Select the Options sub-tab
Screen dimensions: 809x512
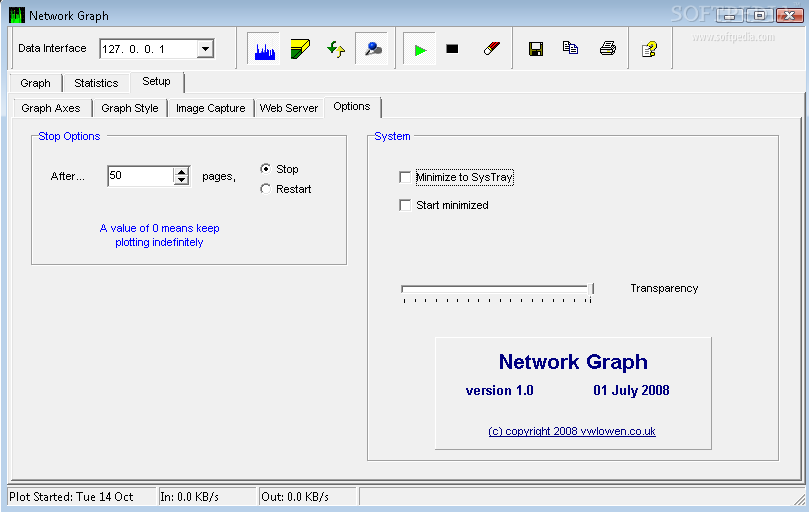(x=352, y=107)
